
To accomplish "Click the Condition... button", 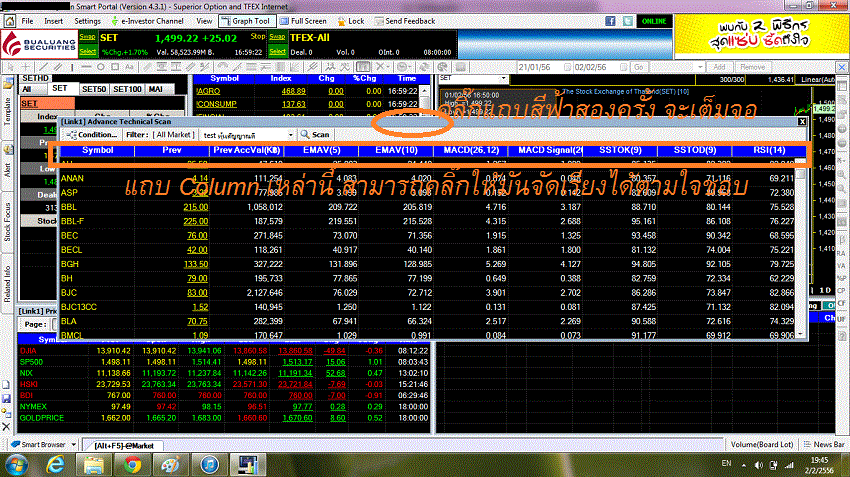I will [91, 134].
